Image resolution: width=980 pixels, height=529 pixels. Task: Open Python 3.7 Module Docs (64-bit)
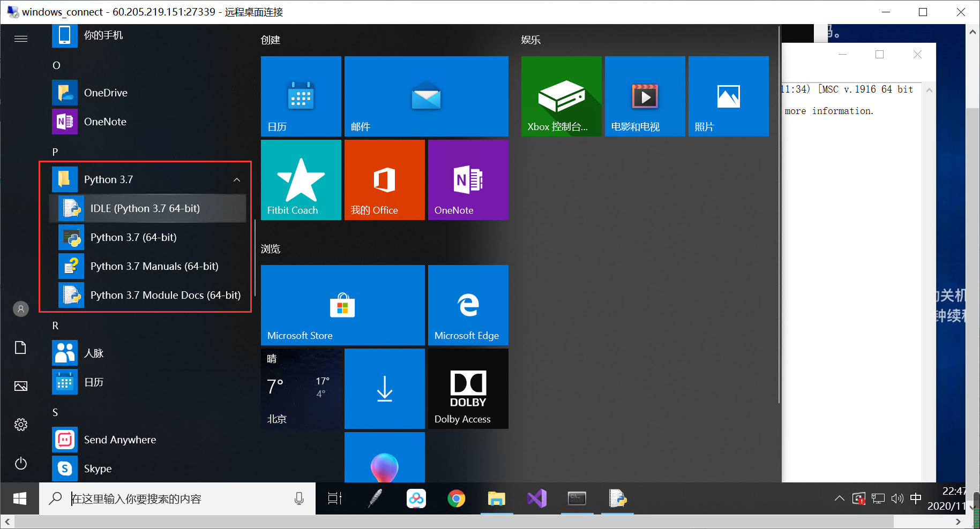pyautogui.click(x=148, y=295)
